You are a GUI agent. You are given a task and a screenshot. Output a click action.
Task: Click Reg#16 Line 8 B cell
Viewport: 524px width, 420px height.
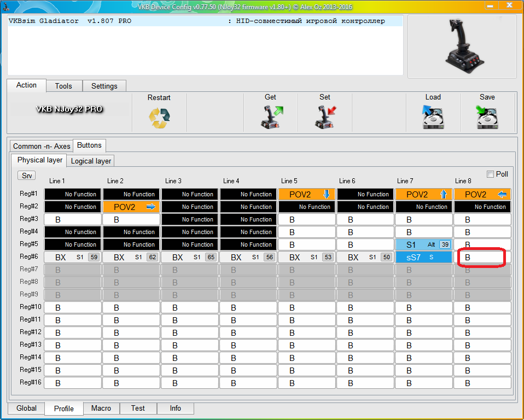point(482,383)
